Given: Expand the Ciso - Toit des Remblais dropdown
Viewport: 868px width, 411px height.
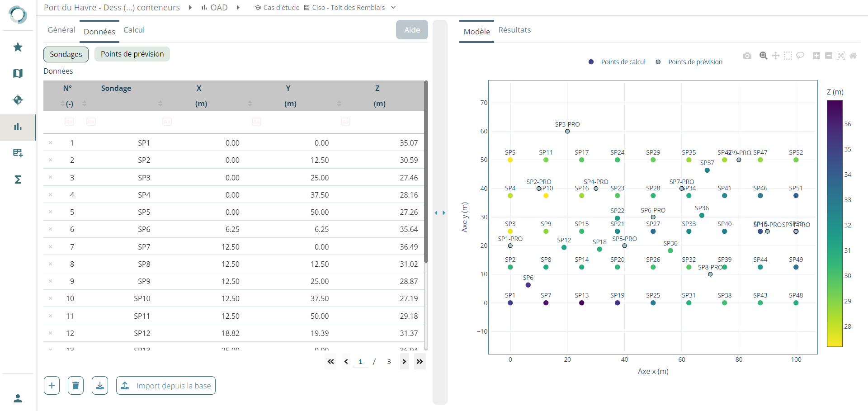Looking at the screenshot, I should 393,8.
